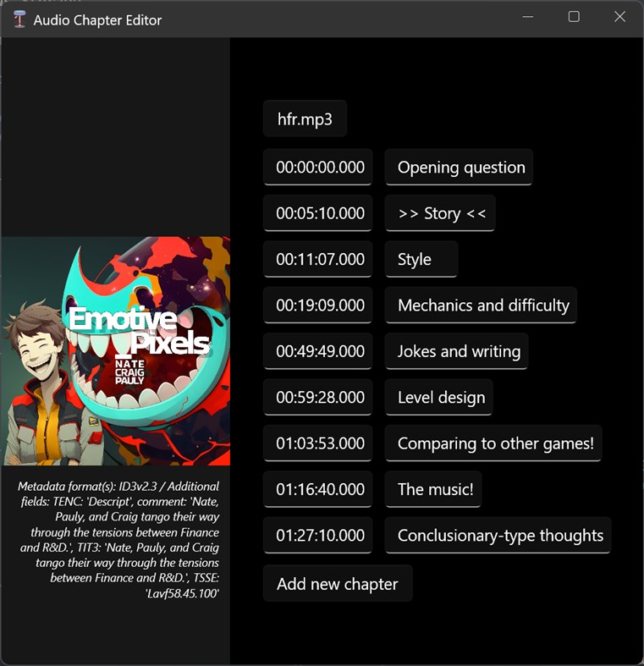Image resolution: width=644 pixels, height=666 pixels.
Task: Edit the Comparing to other games! field
Action: [x=493, y=443]
